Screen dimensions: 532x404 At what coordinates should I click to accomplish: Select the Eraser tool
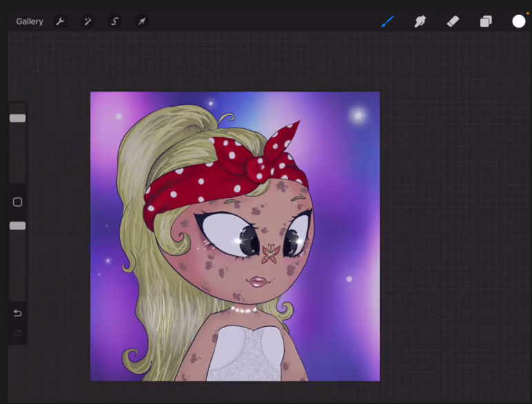coord(453,21)
